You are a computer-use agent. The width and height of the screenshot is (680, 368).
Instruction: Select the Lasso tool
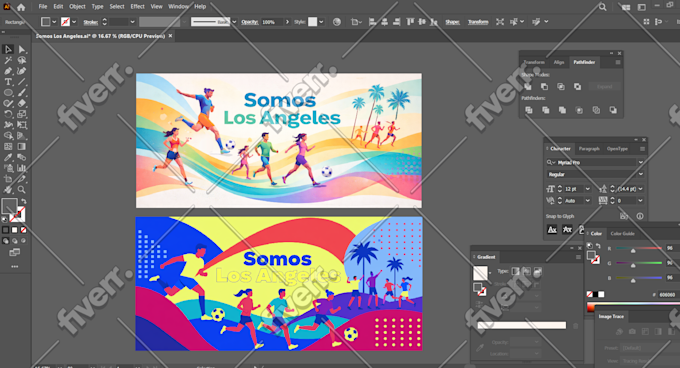click(x=22, y=60)
